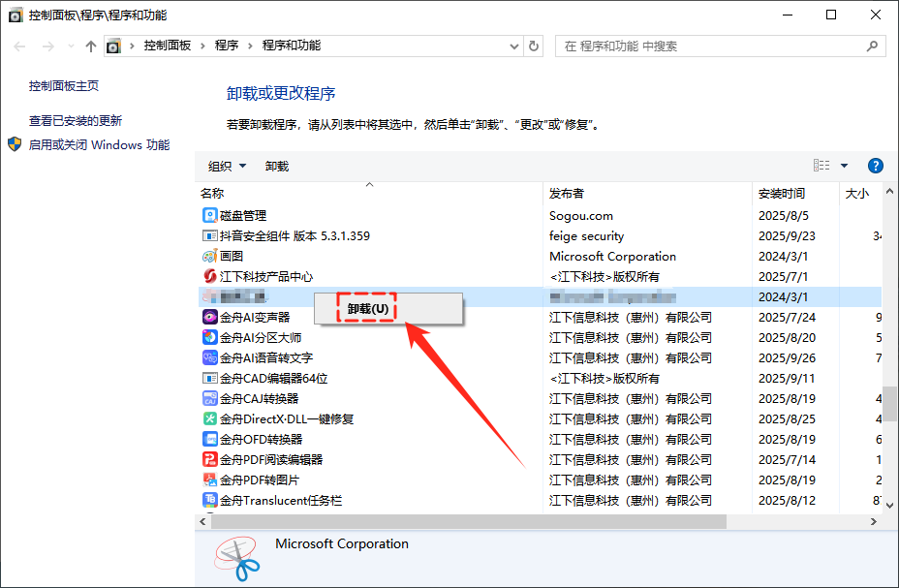
Task: Click 卸载 in the toolbar
Action: (x=277, y=167)
